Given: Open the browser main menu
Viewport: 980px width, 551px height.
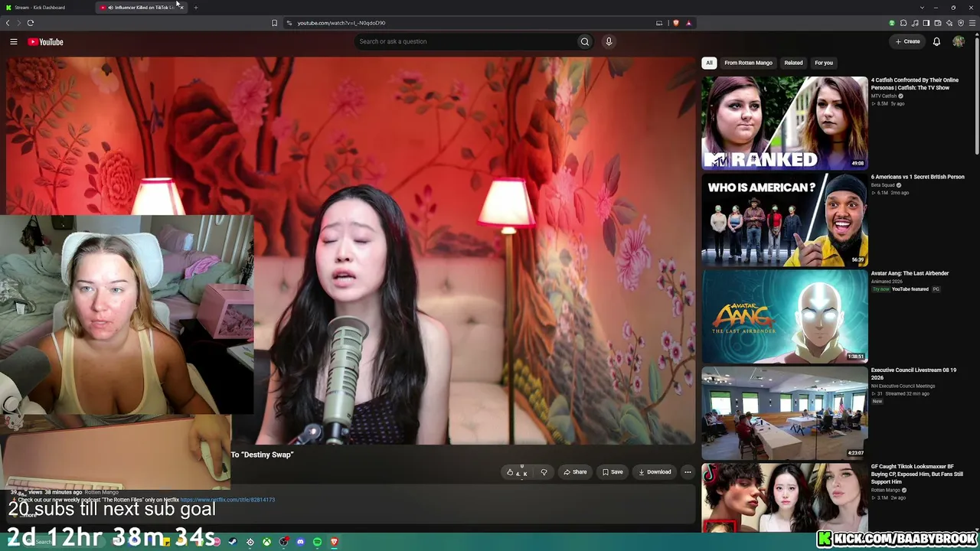Looking at the screenshot, I should point(972,23).
